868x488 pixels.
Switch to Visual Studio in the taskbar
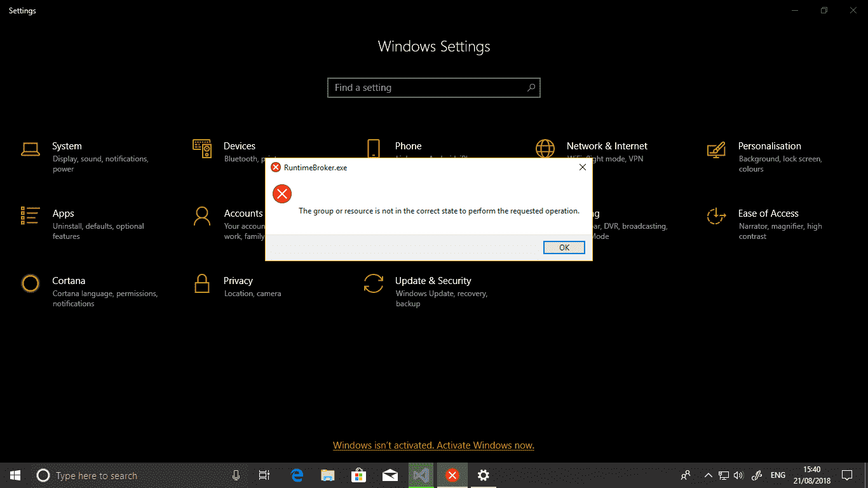pyautogui.click(x=421, y=475)
